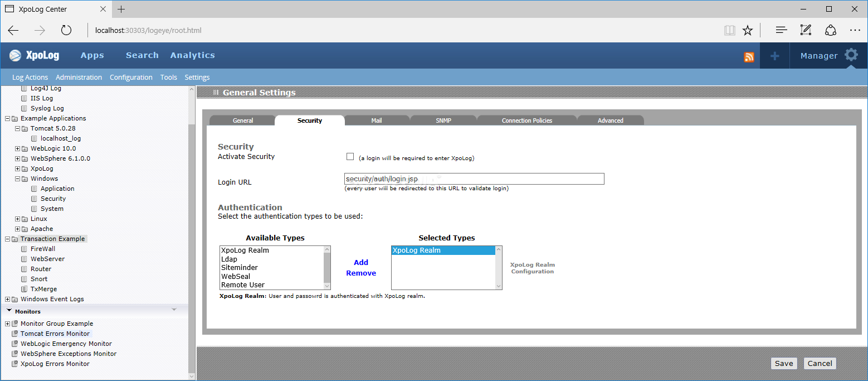Open the Settings menu
This screenshot has height=381, width=868.
coord(197,78)
